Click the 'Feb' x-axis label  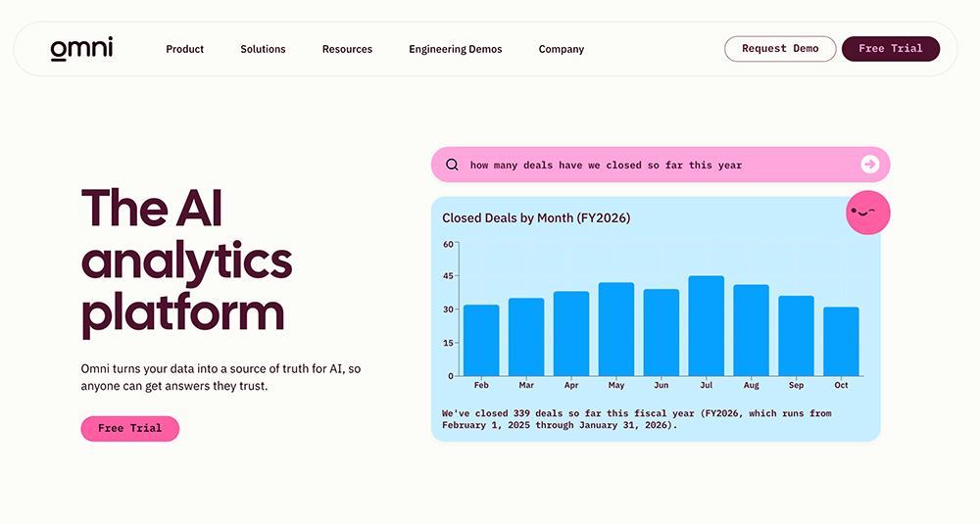click(481, 385)
